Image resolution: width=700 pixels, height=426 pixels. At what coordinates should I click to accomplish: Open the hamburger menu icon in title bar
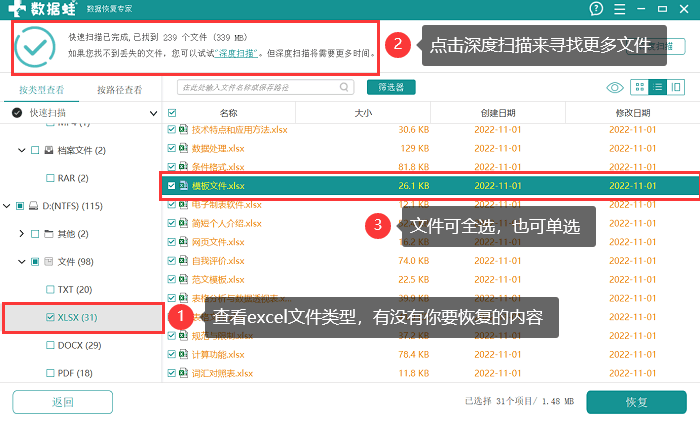[619, 9]
